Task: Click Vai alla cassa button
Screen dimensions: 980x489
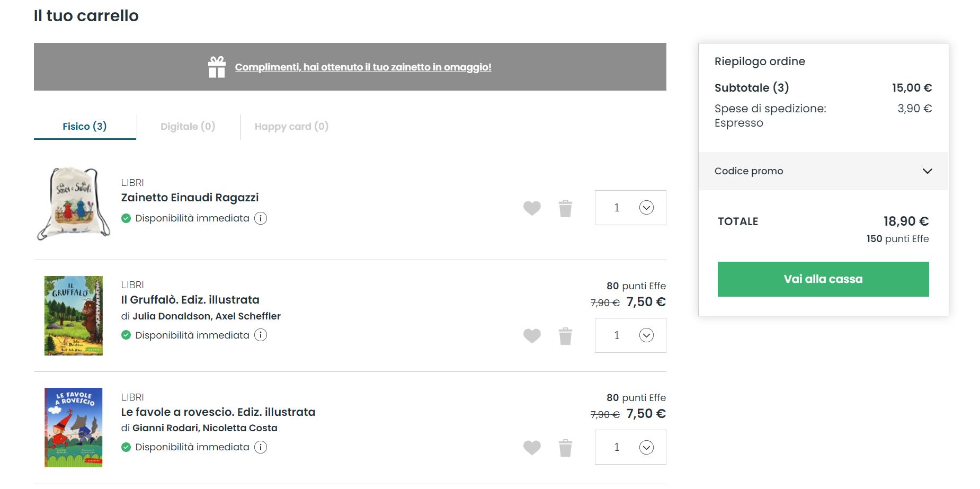Action: pyautogui.click(x=823, y=279)
